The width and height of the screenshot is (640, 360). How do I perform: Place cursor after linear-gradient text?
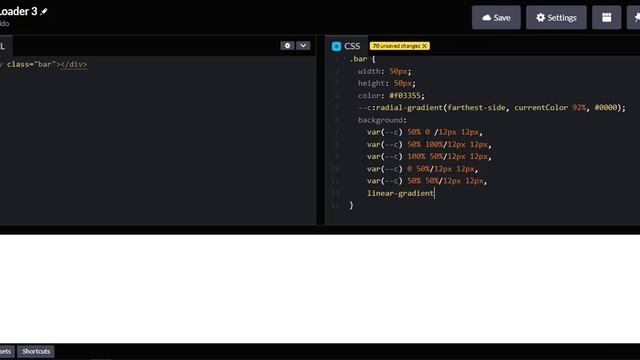coord(434,193)
